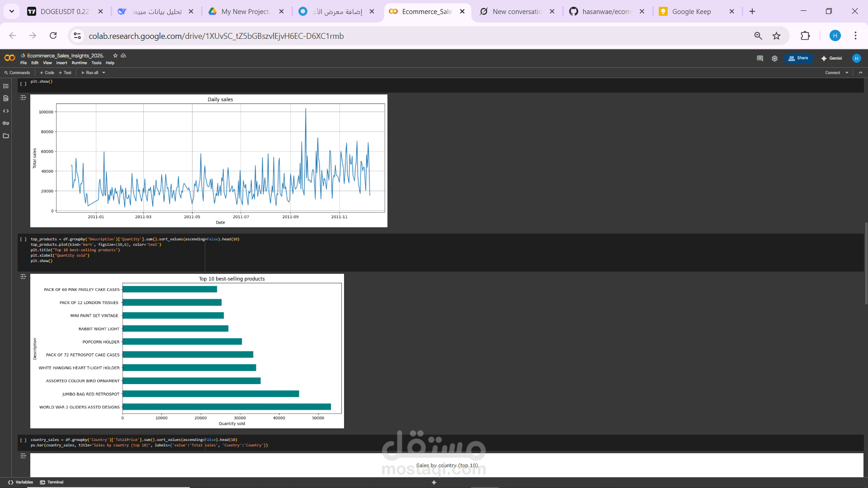Click the cloud save status icon

[123, 56]
